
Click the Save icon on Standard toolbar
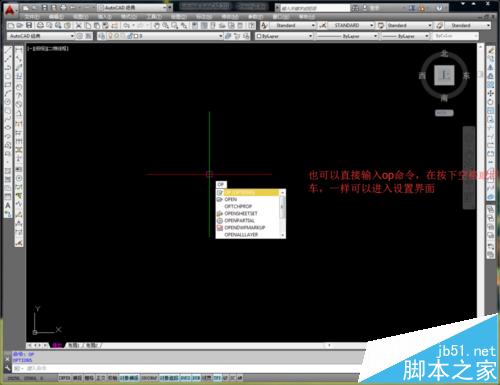(29, 25)
